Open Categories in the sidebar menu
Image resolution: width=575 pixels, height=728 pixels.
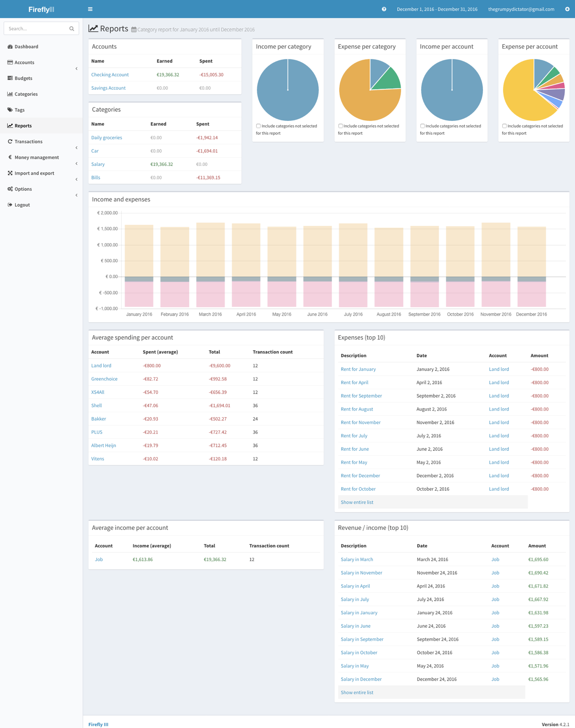tap(26, 94)
